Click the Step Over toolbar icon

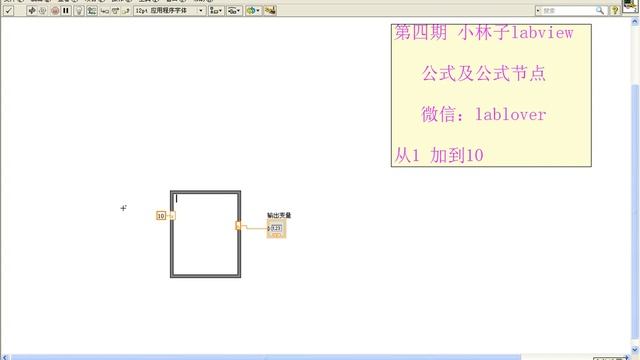116,11
